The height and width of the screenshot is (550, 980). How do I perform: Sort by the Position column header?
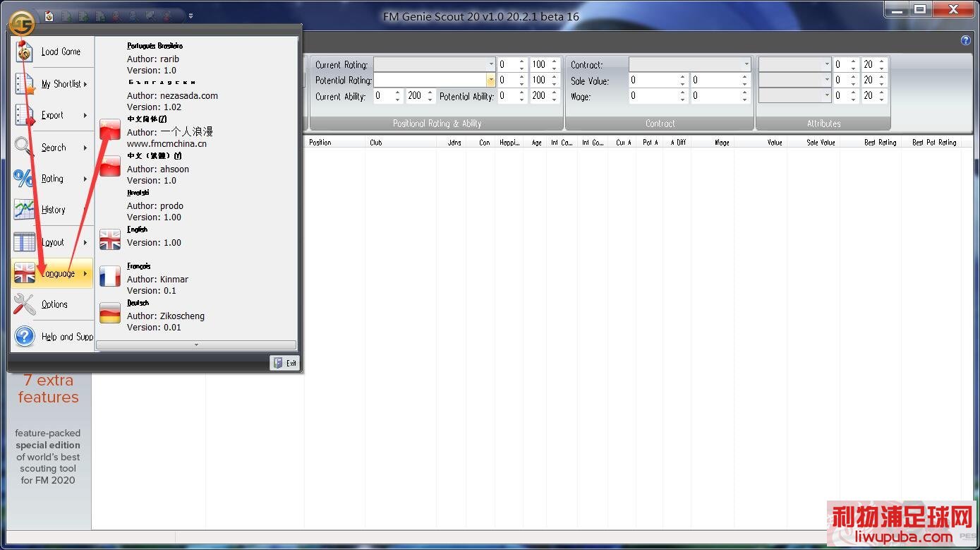(x=335, y=142)
